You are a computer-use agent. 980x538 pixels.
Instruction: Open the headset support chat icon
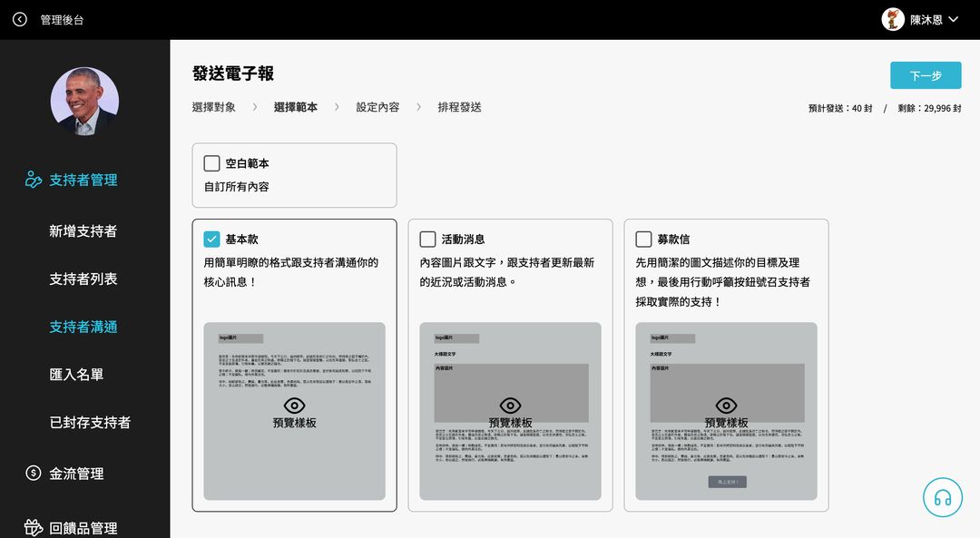click(942, 497)
